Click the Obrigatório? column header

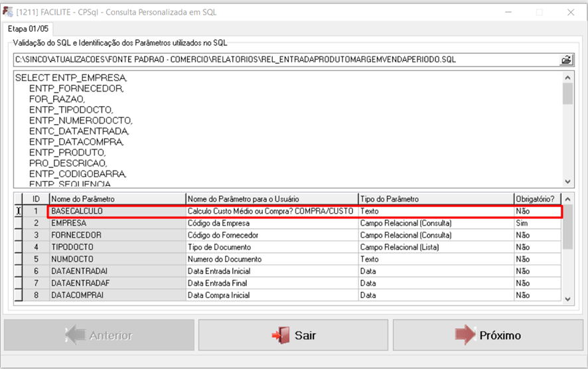(537, 198)
